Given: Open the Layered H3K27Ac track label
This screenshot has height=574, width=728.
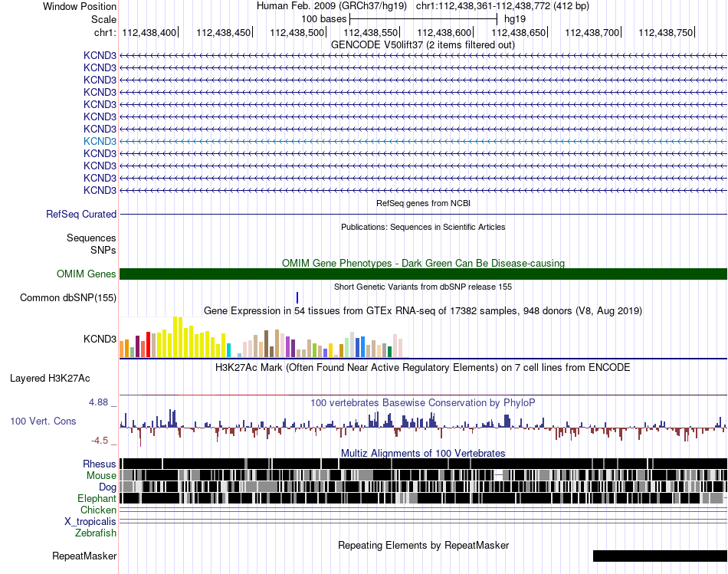Looking at the screenshot, I should tap(50, 379).
